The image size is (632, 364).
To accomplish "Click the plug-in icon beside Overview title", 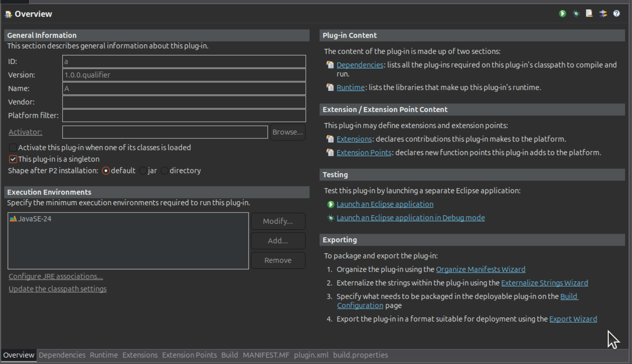I will pyautogui.click(x=8, y=14).
